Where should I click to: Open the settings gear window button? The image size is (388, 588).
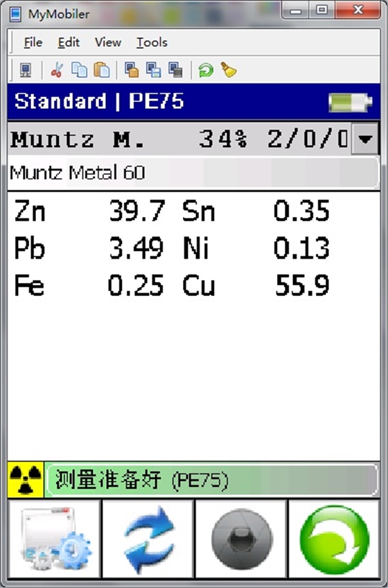pyautogui.click(x=55, y=539)
